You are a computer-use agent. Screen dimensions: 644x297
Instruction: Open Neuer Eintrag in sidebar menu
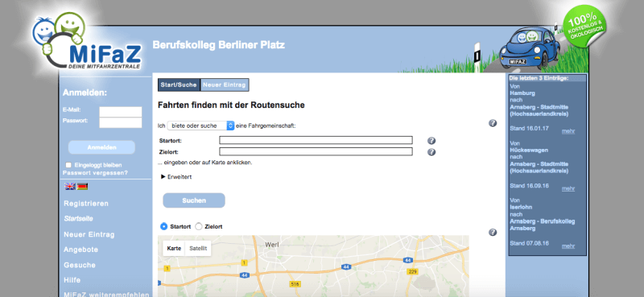[89, 234]
